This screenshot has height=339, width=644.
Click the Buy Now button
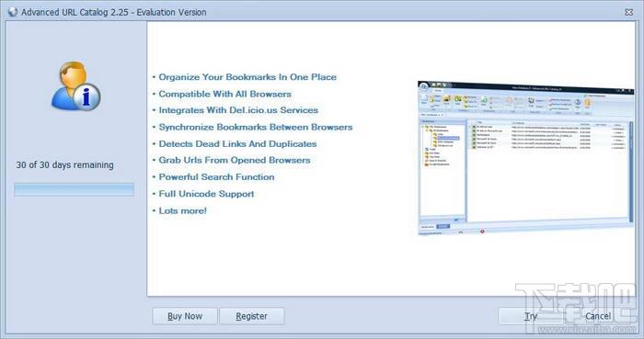185,316
